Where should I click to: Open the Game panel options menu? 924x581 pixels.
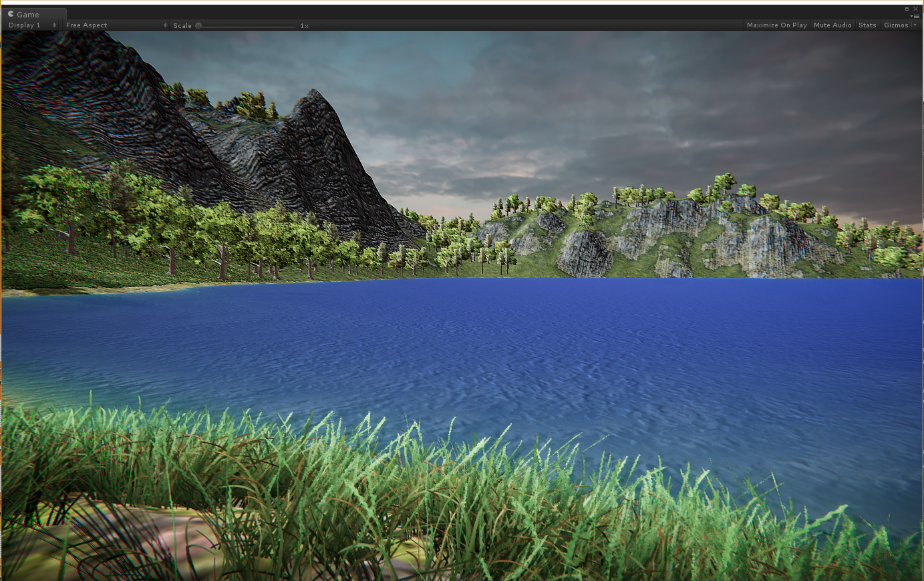click(915, 16)
